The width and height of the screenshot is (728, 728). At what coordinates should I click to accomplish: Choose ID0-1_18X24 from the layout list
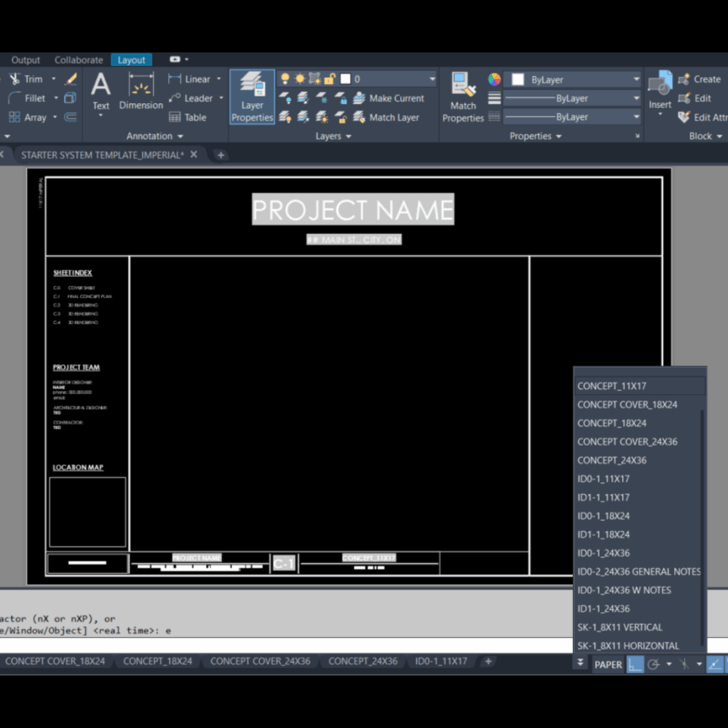[x=603, y=516]
